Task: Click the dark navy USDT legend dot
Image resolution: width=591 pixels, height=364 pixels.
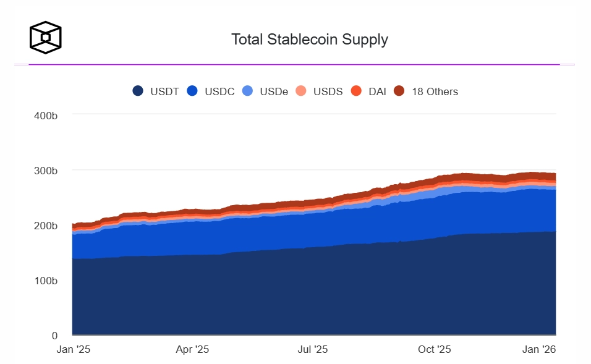Action: [x=138, y=91]
